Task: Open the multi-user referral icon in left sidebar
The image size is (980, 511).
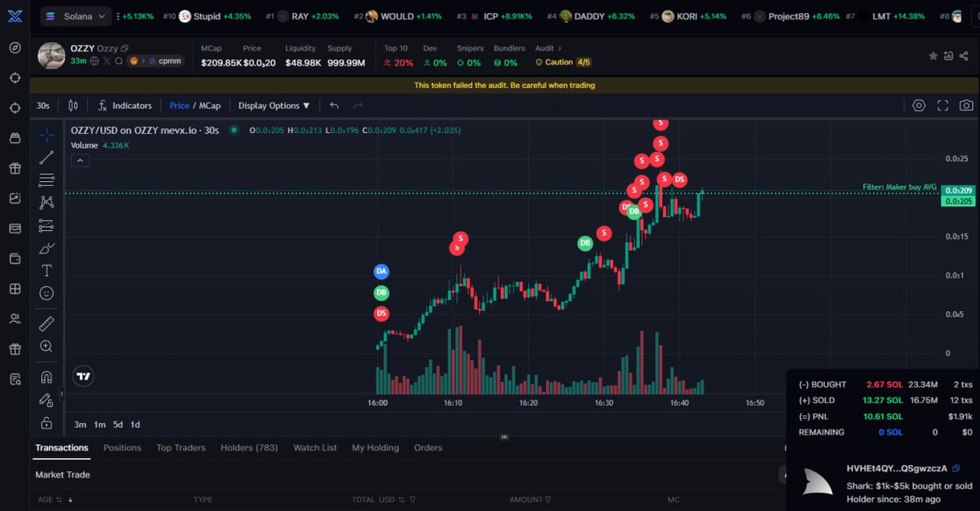Action: [x=15, y=319]
